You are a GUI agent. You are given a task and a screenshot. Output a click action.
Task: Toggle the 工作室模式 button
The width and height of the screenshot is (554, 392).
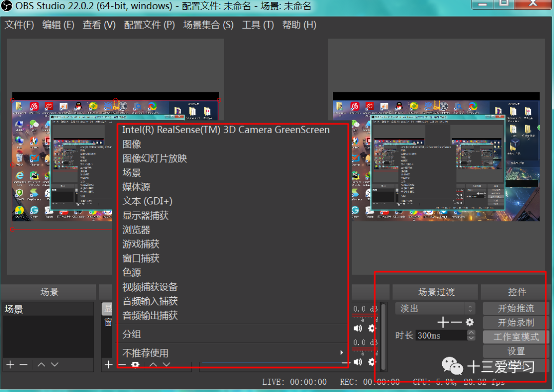[516, 337]
